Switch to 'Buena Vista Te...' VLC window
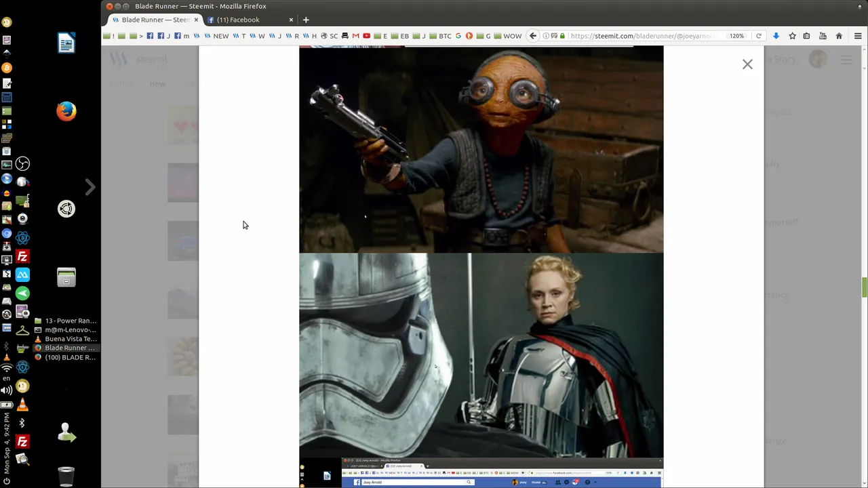This screenshot has height=488, width=868. coord(65,339)
